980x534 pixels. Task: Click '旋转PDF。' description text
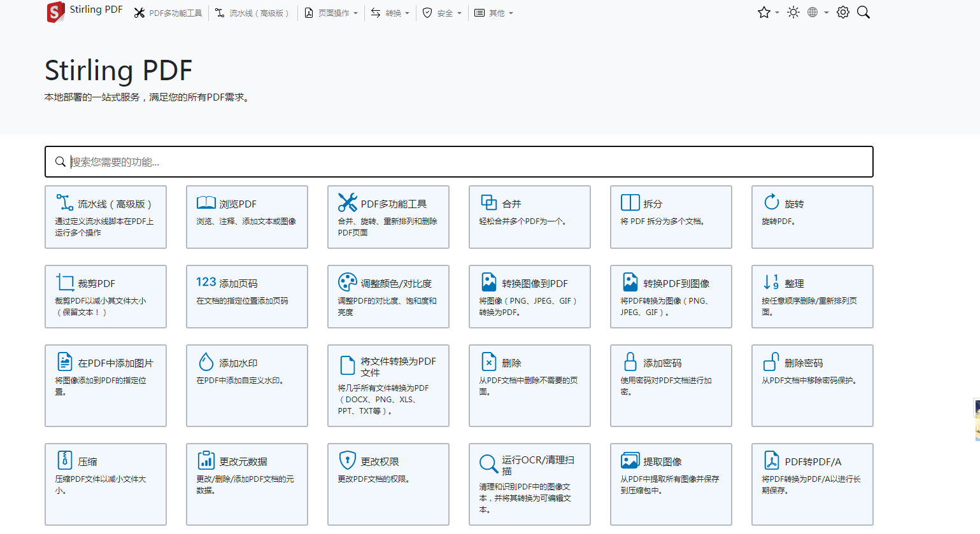[x=778, y=221]
